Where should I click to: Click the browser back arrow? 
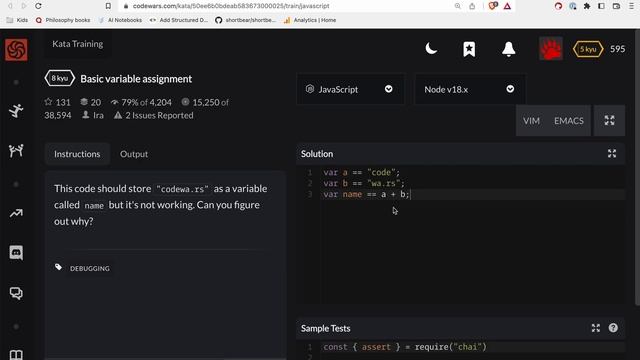click(x=10, y=6)
